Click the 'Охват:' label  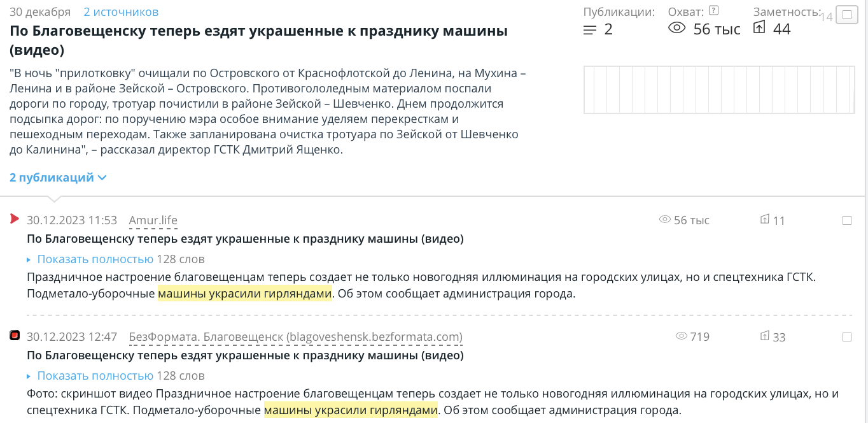(x=686, y=11)
